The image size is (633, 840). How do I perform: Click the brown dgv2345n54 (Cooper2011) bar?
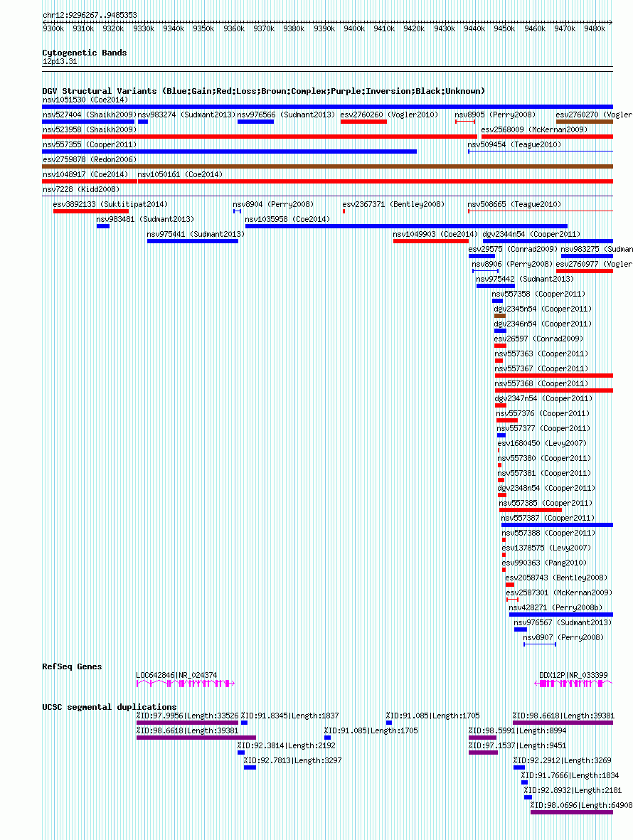pyautogui.click(x=500, y=317)
